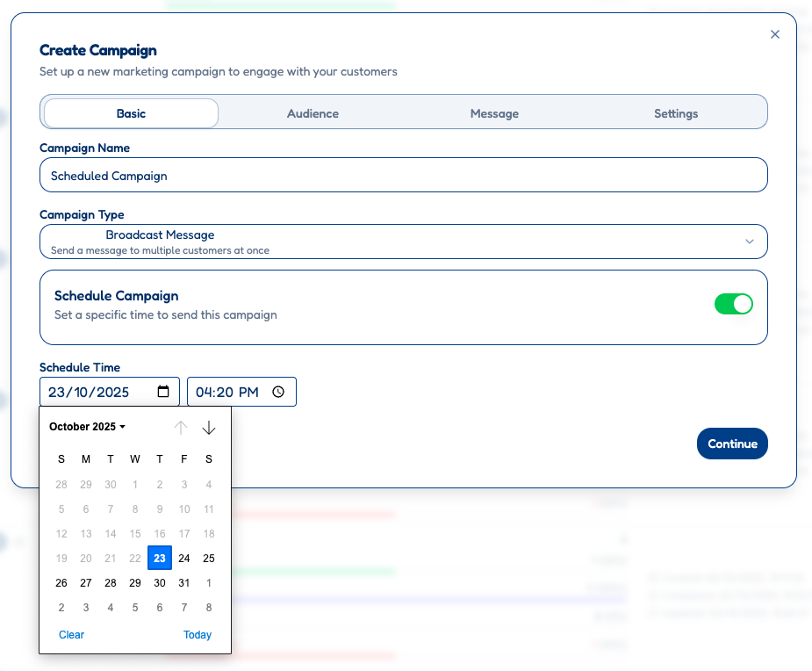Viewport: 812px width, 671px height.
Task: Open the date picker using the calendar icon
Action: coord(163,392)
